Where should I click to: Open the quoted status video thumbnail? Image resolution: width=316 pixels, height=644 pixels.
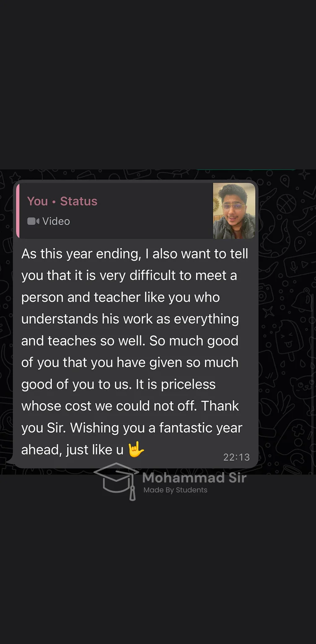(x=234, y=211)
